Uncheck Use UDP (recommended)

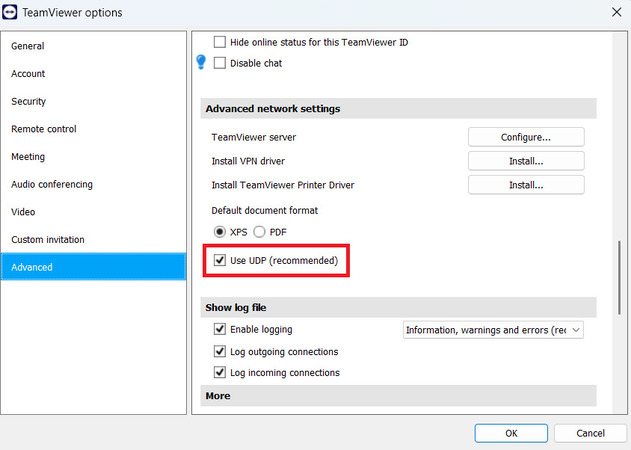(x=220, y=260)
